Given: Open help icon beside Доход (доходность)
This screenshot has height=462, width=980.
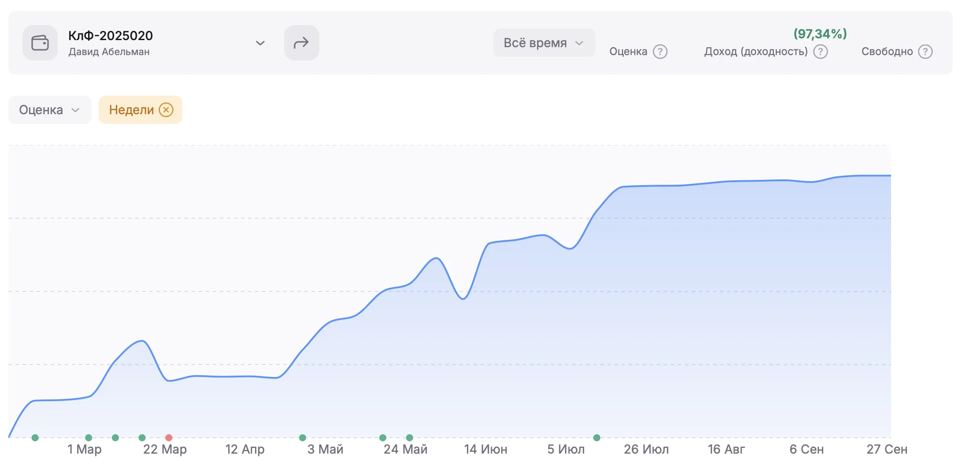Looking at the screenshot, I should click(820, 52).
